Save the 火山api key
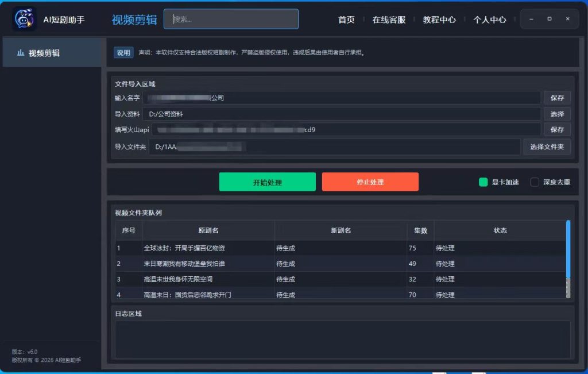Image resolution: width=588 pixels, height=374 pixels. tap(557, 130)
